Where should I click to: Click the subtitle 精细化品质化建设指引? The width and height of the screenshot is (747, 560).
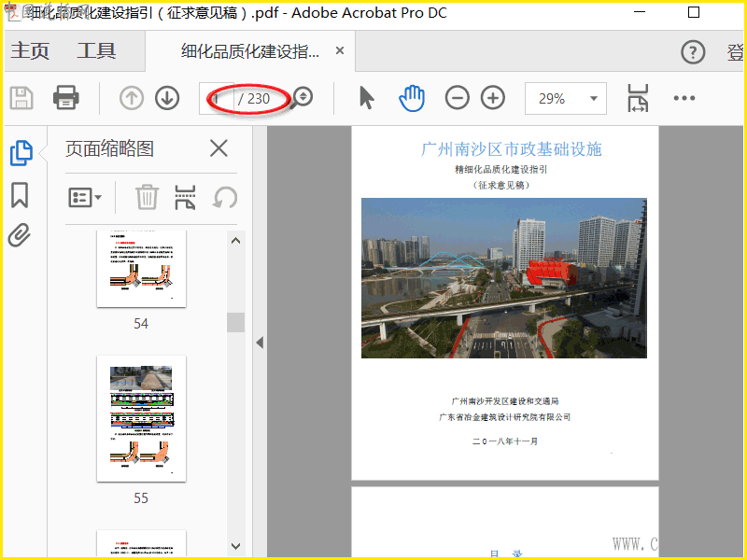click(x=501, y=170)
